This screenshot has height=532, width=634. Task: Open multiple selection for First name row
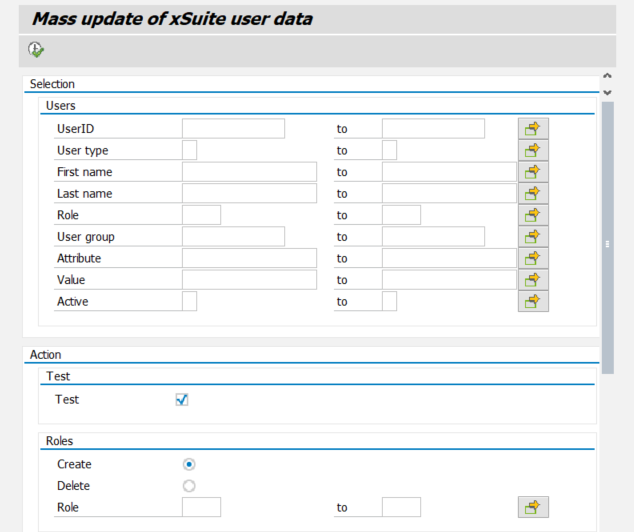(533, 172)
